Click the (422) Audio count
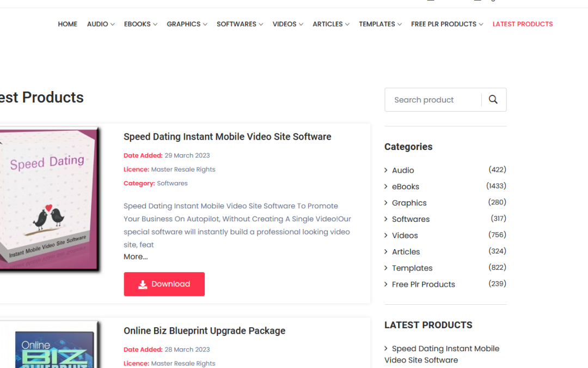The height and width of the screenshot is (368, 588). click(497, 170)
